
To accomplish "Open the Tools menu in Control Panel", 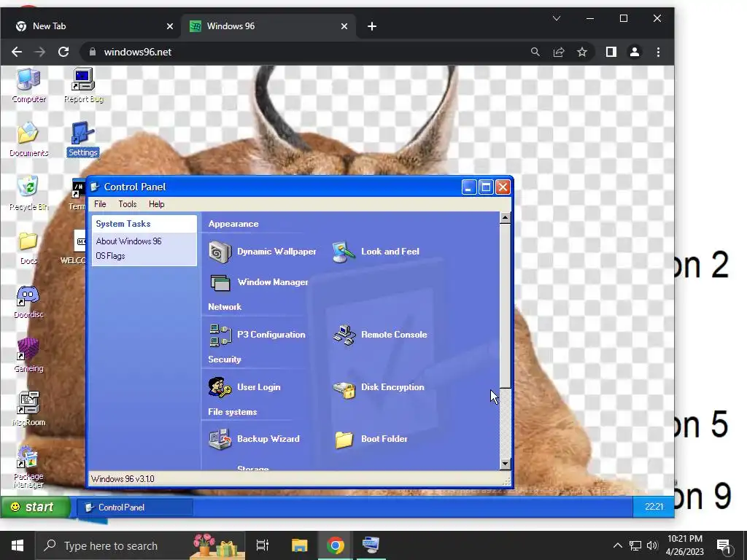I will coord(127,204).
